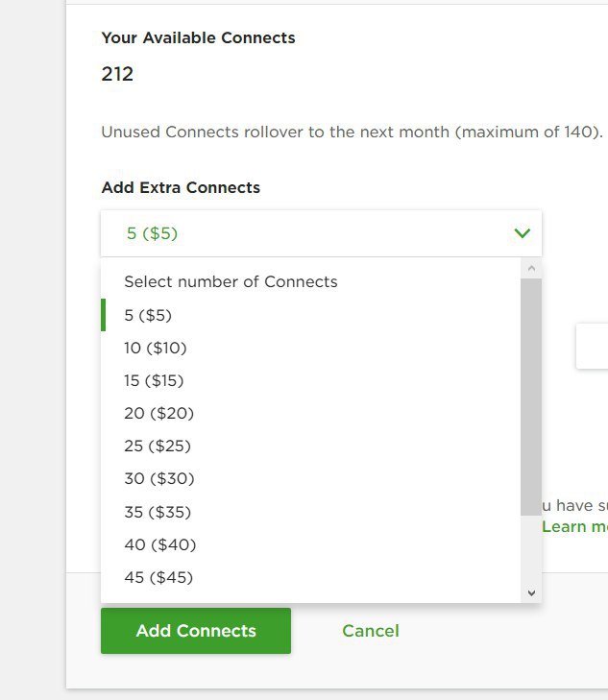Pick the 15 ($15) connects option
The height and width of the screenshot is (700, 608).
point(310,380)
